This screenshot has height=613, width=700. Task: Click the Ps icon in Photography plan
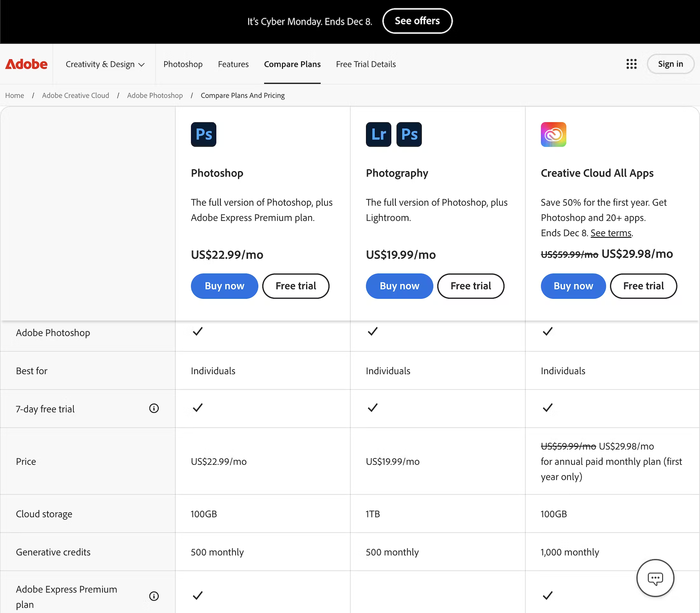pos(409,134)
